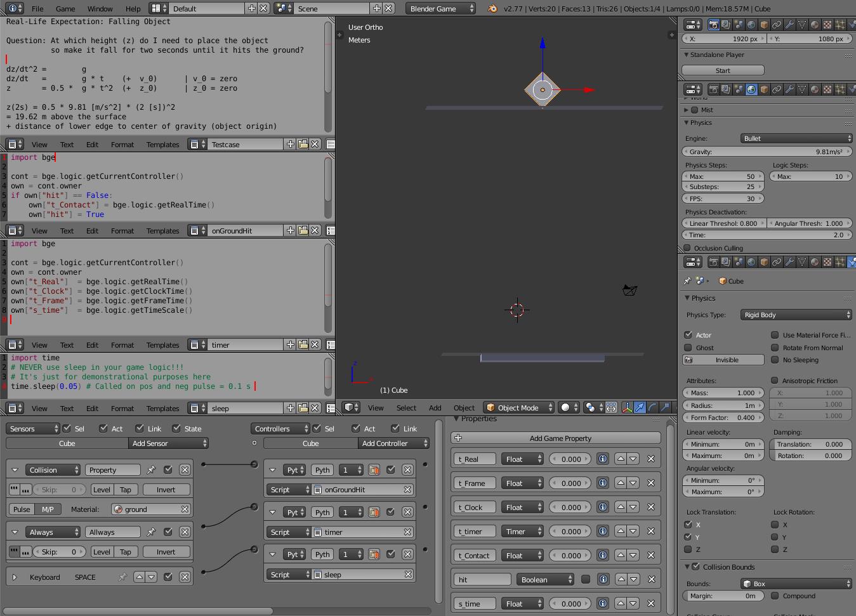This screenshot has width=856, height=616.
Task: Enable the Ghost checkbox
Action: coord(688,348)
